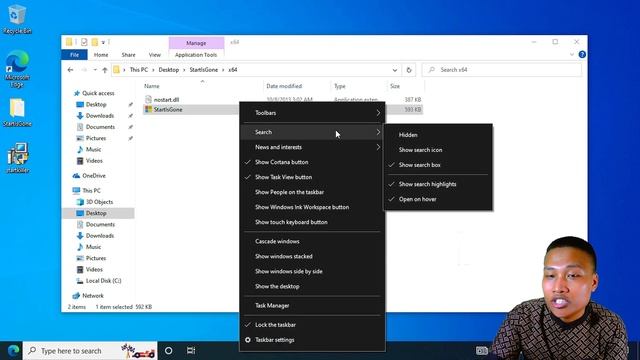Viewport: 640px width, 360px height.
Task: Toggle Open on hover option
Action: click(x=438, y=199)
